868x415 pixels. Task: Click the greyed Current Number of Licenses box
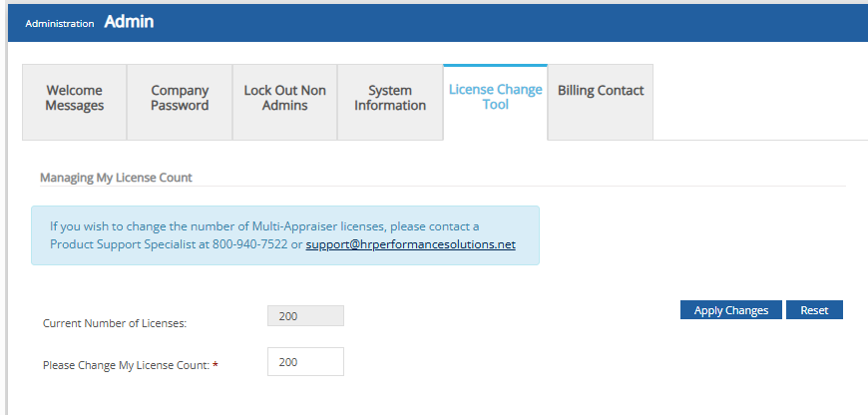[305, 316]
